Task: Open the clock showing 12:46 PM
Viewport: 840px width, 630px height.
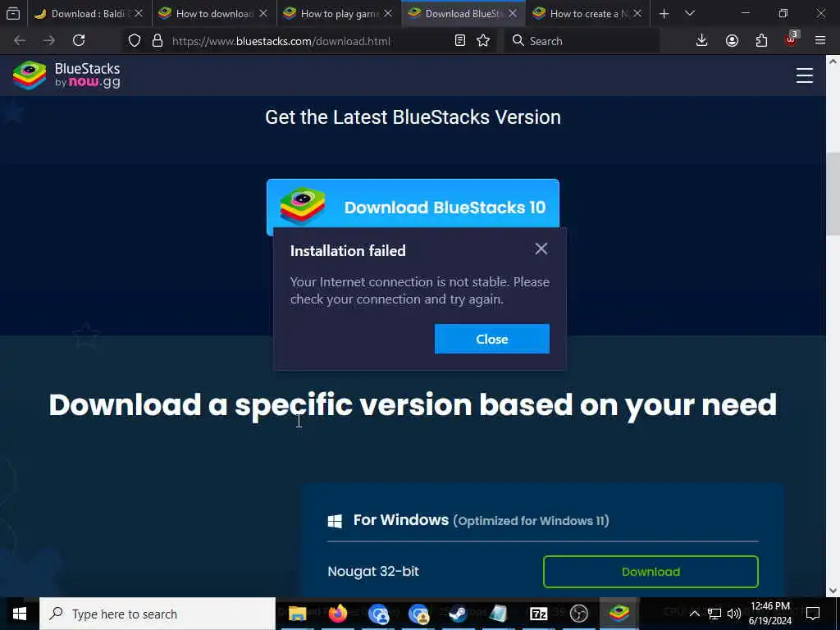Action: coord(769,614)
